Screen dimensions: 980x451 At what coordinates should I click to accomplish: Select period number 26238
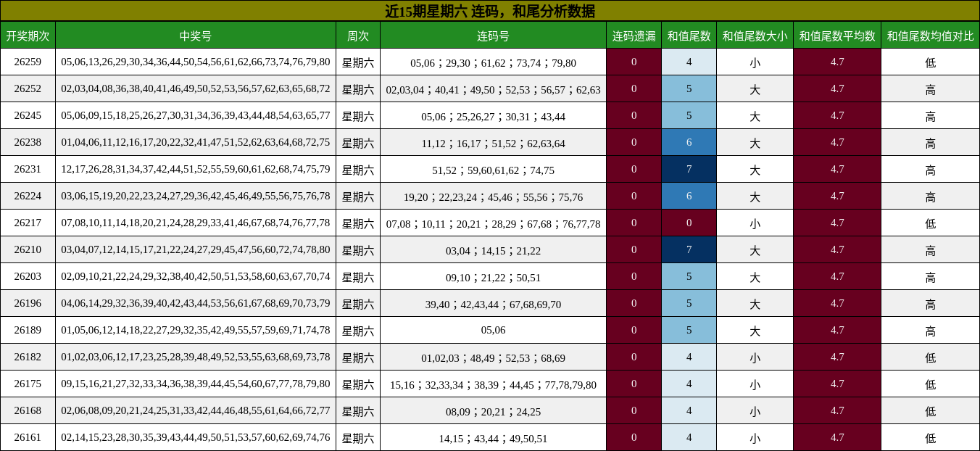[28, 142]
